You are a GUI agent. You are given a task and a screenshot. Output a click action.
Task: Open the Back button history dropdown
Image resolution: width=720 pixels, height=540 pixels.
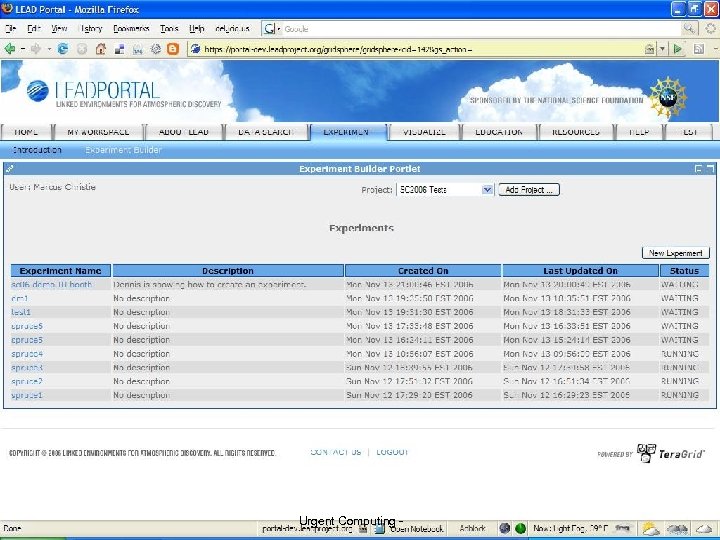(22, 49)
